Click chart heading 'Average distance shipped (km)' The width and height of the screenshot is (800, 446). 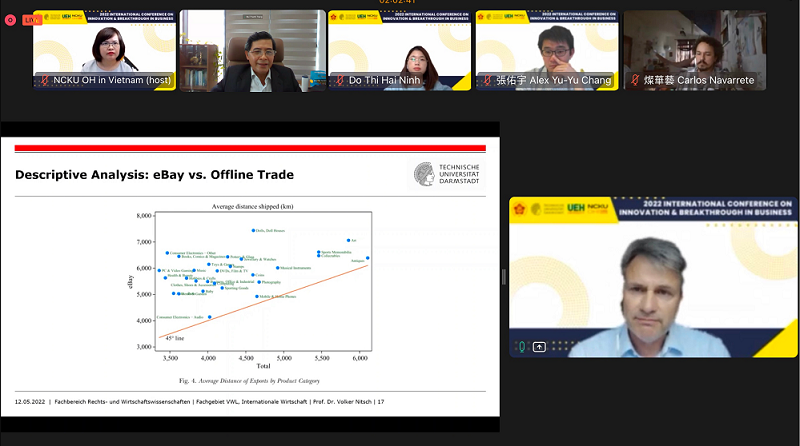(x=253, y=207)
